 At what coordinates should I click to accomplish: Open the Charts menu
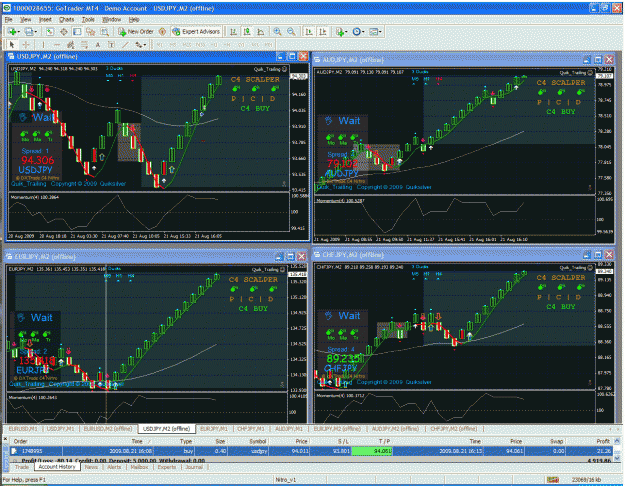point(67,19)
